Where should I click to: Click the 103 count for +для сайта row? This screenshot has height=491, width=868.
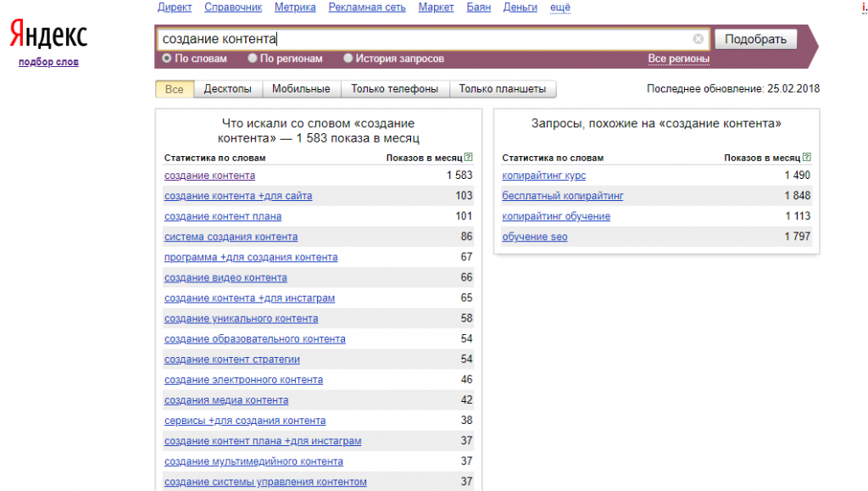pos(464,196)
